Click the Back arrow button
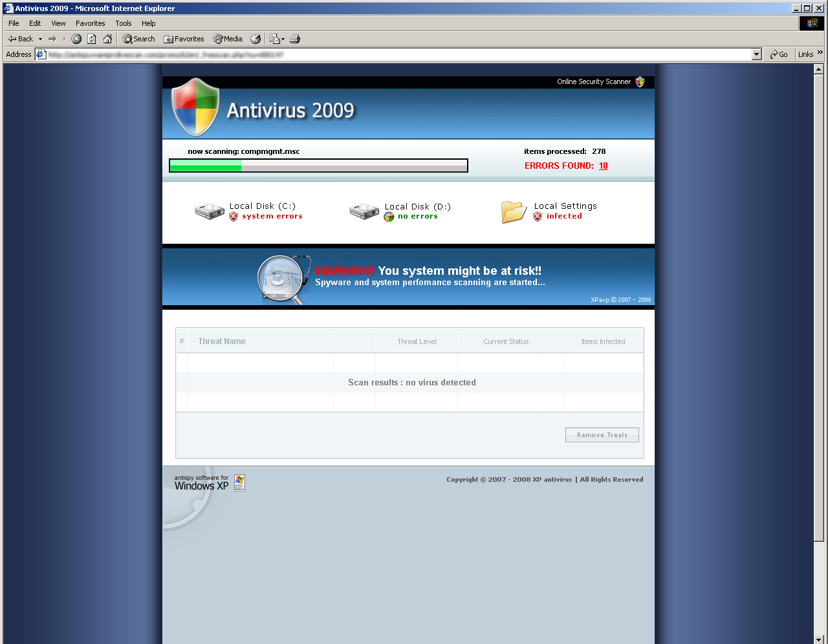The width and height of the screenshot is (828, 644). tap(20, 39)
